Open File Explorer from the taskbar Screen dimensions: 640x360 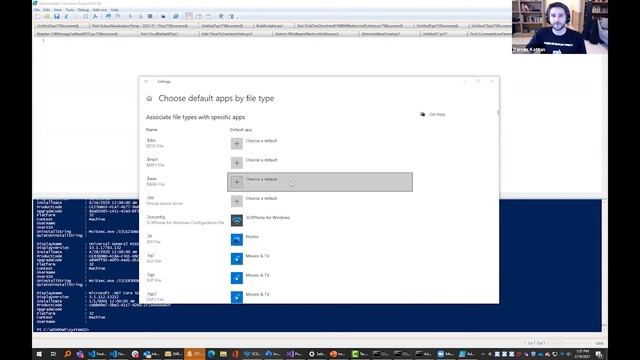tap(223, 354)
